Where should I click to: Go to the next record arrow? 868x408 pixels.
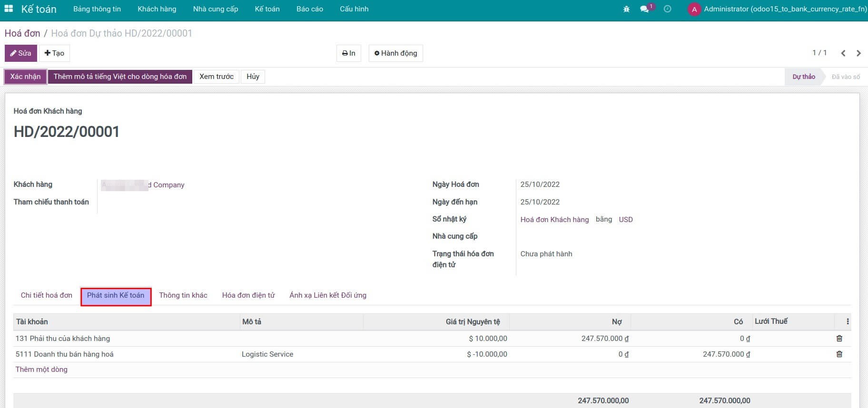point(858,53)
